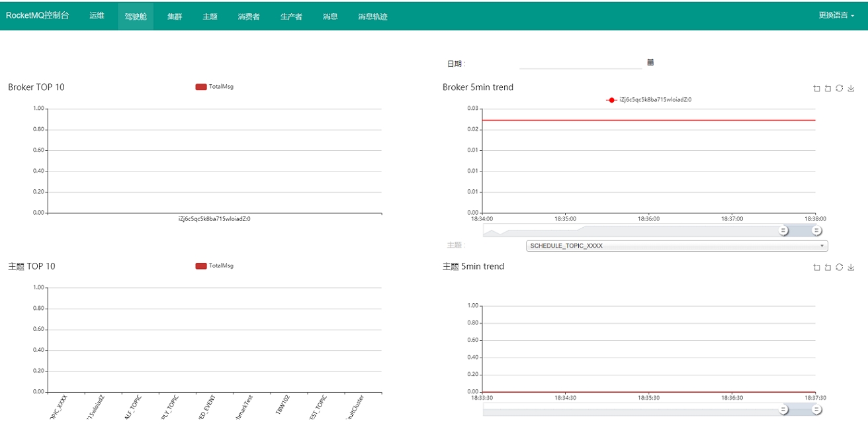Image resolution: width=868 pixels, height=441 pixels.
Task: Switch to the 消费者 tab
Action: (x=249, y=17)
